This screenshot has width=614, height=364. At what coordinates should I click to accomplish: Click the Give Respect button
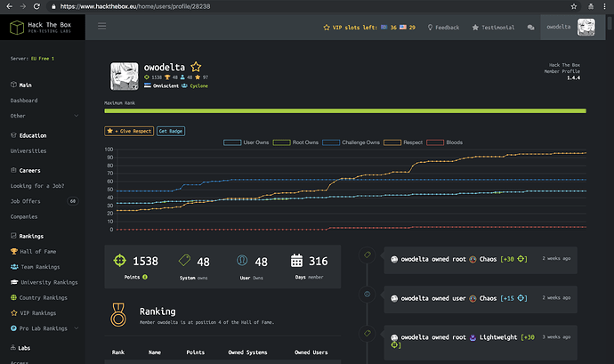(x=129, y=131)
